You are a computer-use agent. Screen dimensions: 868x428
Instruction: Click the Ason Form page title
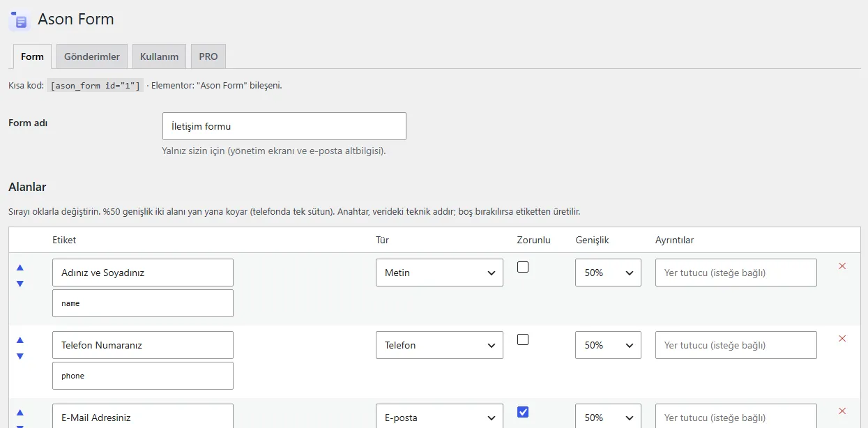click(x=76, y=20)
